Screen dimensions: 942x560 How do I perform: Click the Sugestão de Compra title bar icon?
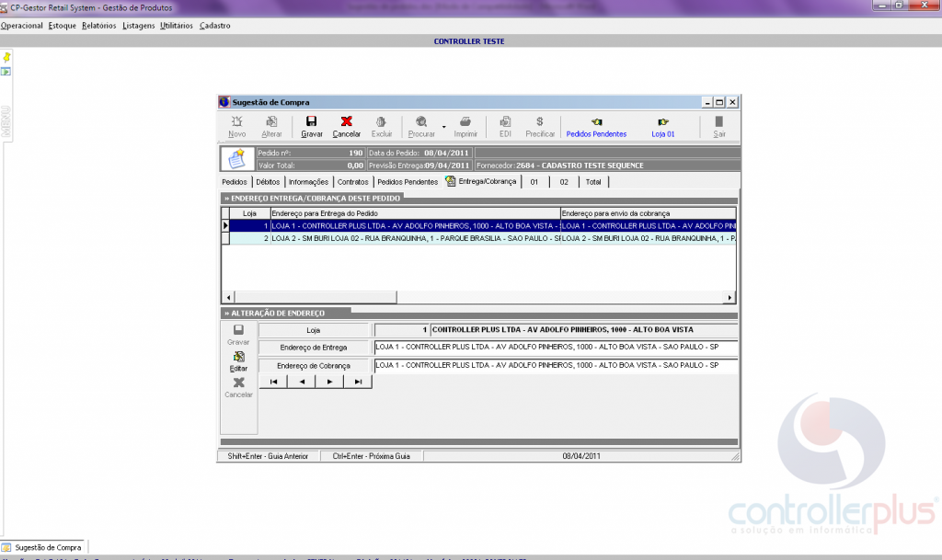[x=224, y=102]
